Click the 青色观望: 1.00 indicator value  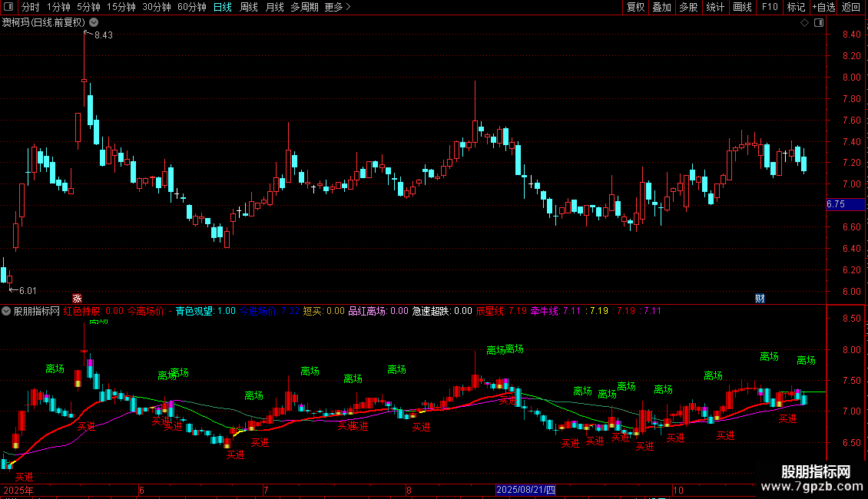(x=205, y=311)
